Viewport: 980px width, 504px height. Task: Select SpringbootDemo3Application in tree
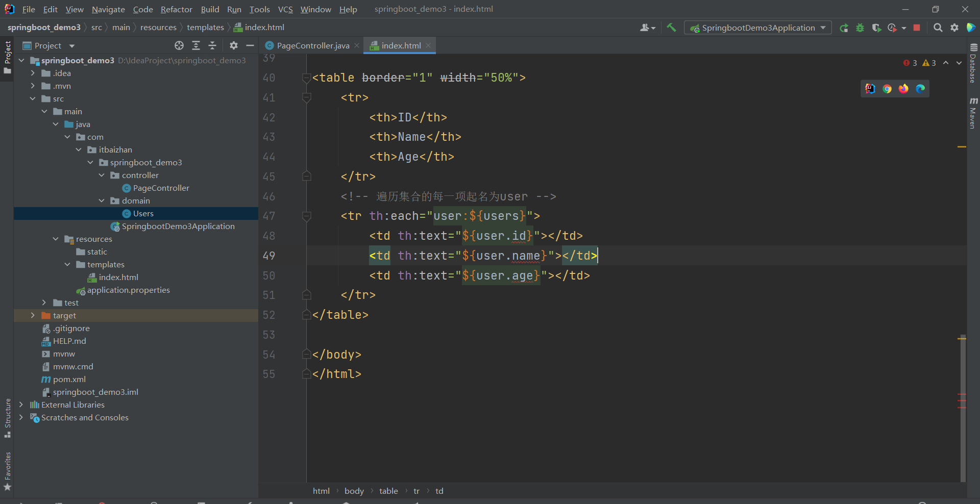click(x=178, y=226)
